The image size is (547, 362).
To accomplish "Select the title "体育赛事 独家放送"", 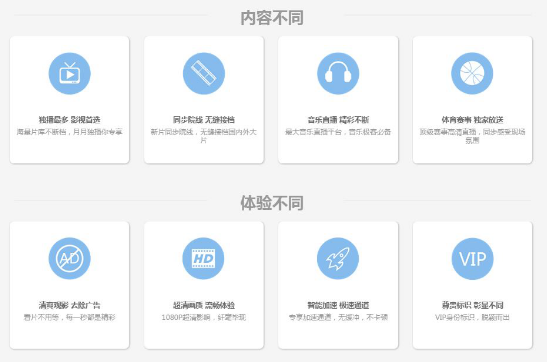I will pos(472,120).
